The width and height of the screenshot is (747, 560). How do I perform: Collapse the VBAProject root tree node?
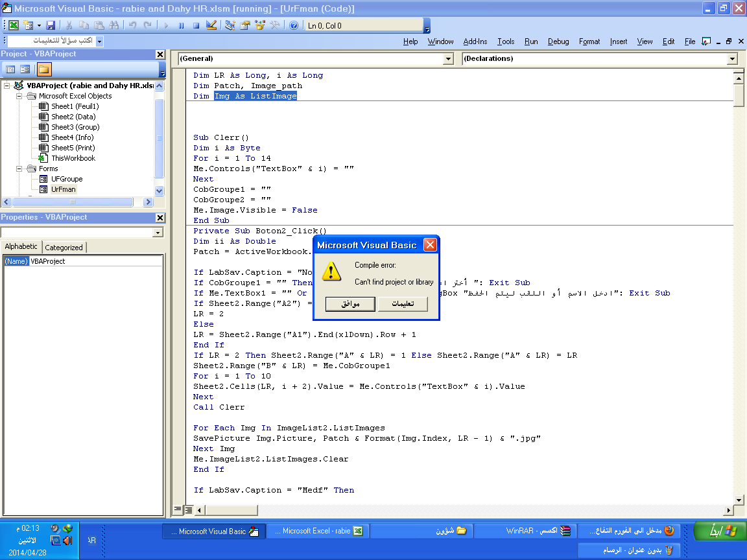6,86
